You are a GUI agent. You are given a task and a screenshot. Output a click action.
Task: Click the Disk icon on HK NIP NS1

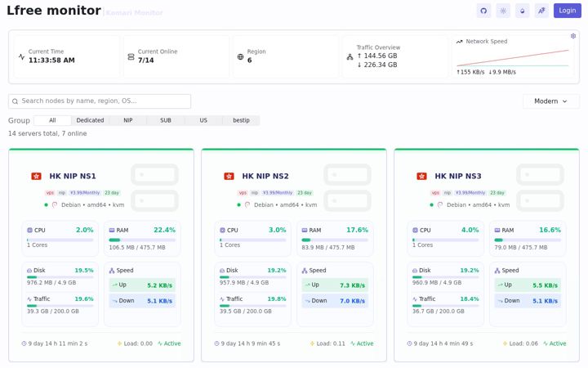(x=29, y=271)
